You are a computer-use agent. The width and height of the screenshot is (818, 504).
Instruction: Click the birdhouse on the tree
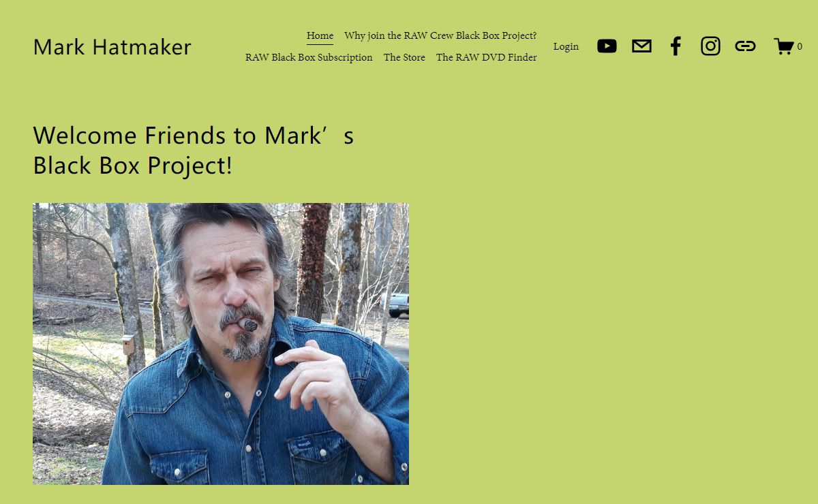pos(128,344)
